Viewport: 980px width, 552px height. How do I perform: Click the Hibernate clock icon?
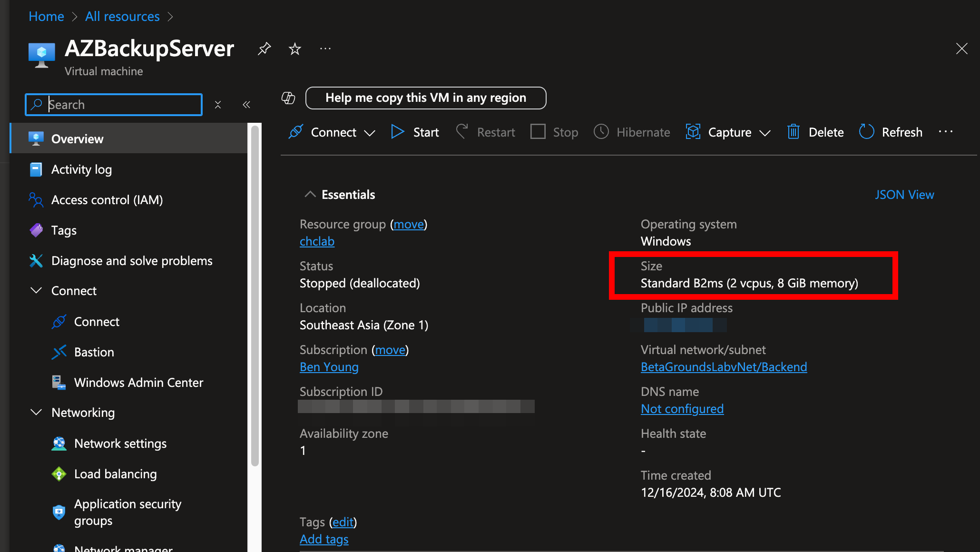pos(601,132)
